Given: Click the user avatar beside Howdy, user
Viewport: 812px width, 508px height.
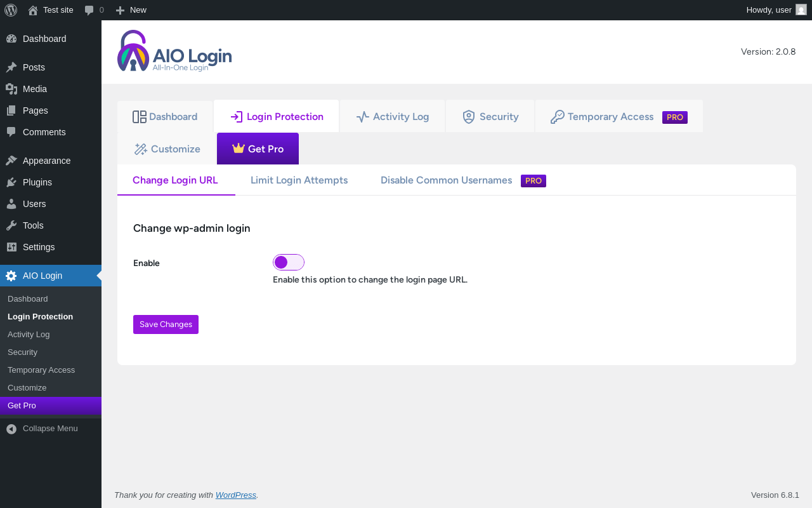Looking at the screenshot, I should [x=801, y=10].
